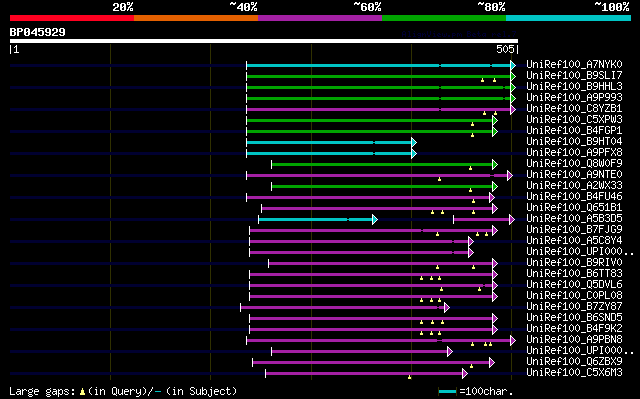Viewport: 640px width, 399px height.
Task: Click the cyan arrowhead on the A5B3D5 row
Action: 375,219
